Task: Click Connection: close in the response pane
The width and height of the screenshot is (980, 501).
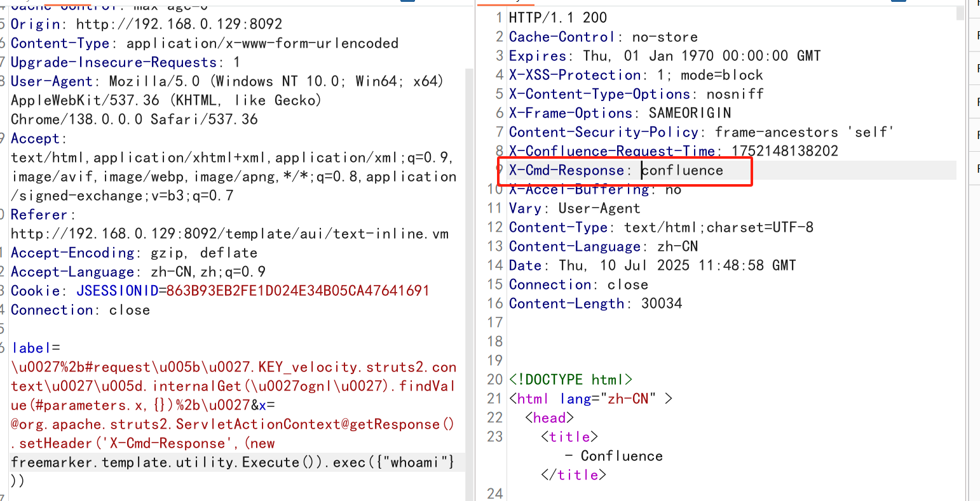Action: pyautogui.click(x=578, y=284)
